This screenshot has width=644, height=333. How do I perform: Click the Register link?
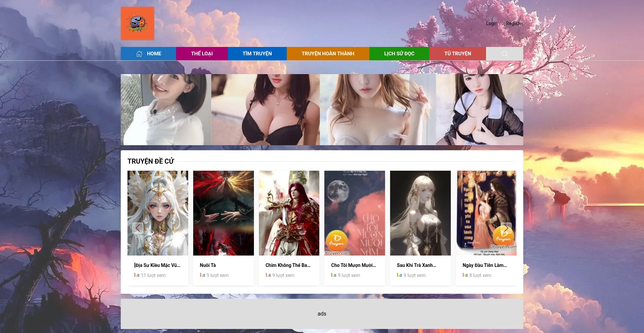pyautogui.click(x=515, y=23)
